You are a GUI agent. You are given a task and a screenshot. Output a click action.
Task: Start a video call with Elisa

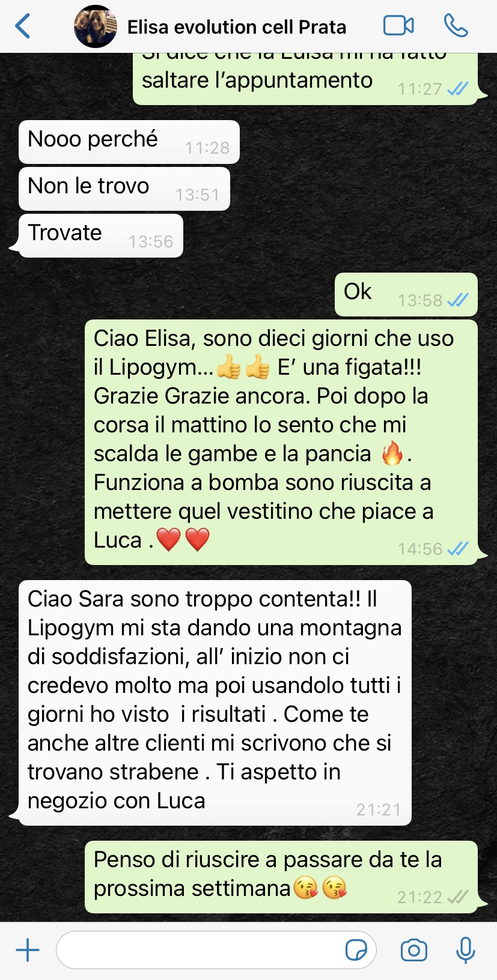tap(398, 26)
